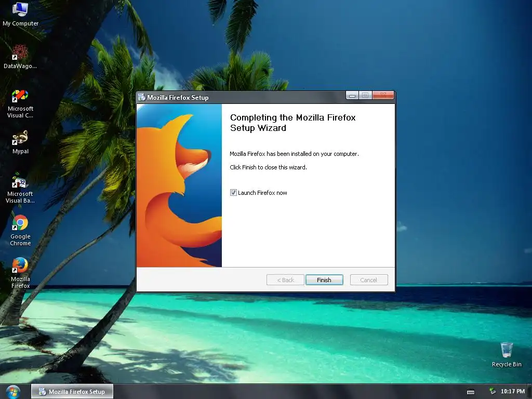Viewport: 532px width, 399px height.
Task: Click the installer icon in setup title bar
Action: [141, 97]
